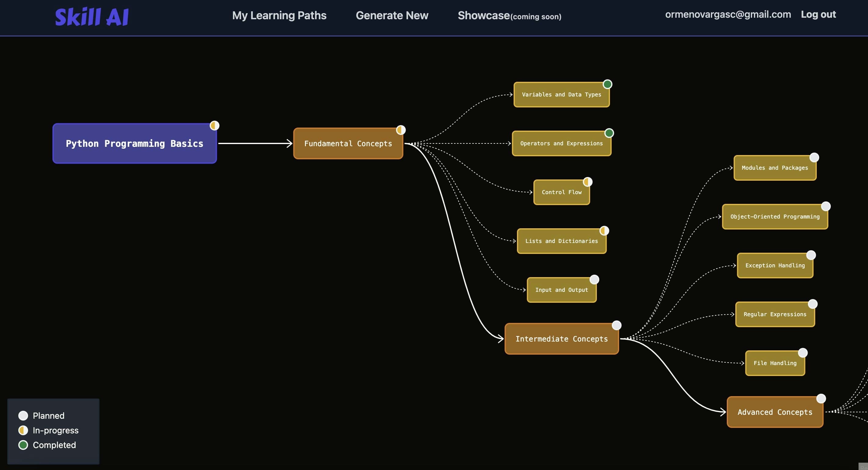Click the completed status dot on Variables and Data Types

click(607, 84)
